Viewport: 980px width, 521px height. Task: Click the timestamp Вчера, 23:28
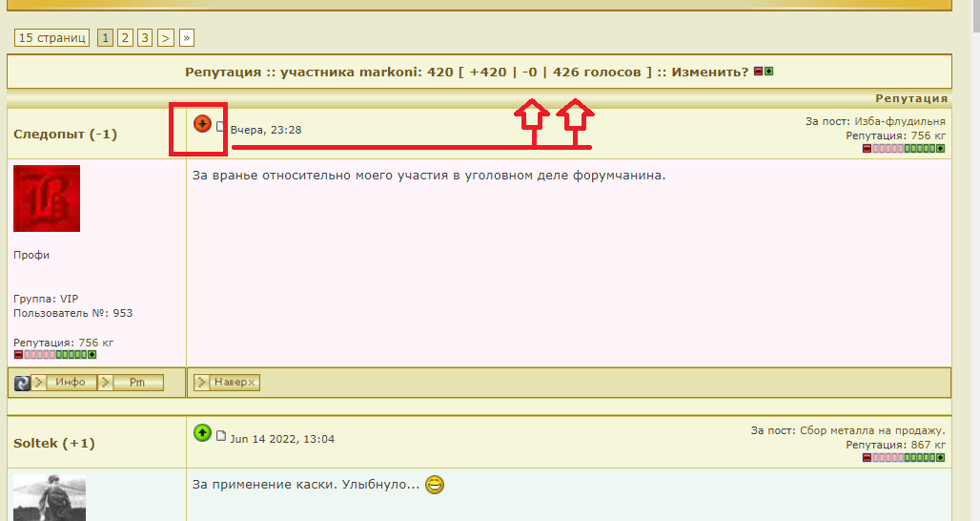(x=266, y=130)
